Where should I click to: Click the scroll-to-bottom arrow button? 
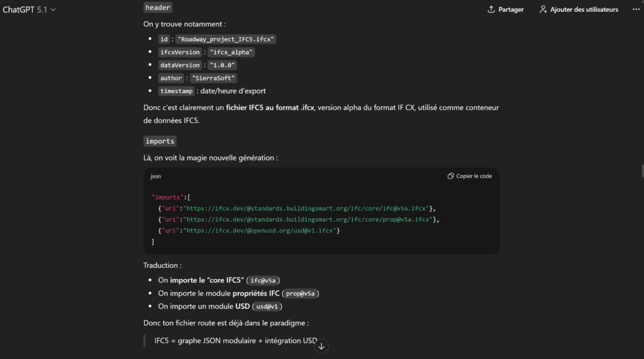click(321, 346)
